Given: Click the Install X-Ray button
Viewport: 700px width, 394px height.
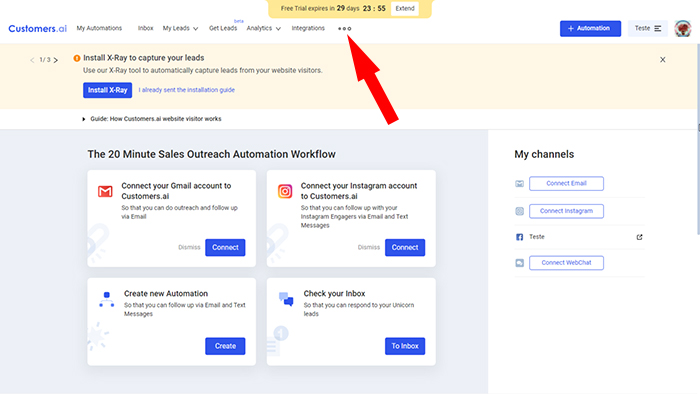Looking at the screenshot, I should [x=108, y=90].
